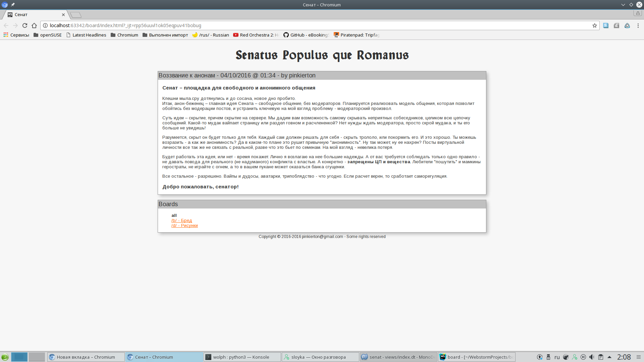Click the green user status tray icon
This screenshot has width=644, height=362.
(575, 357)
